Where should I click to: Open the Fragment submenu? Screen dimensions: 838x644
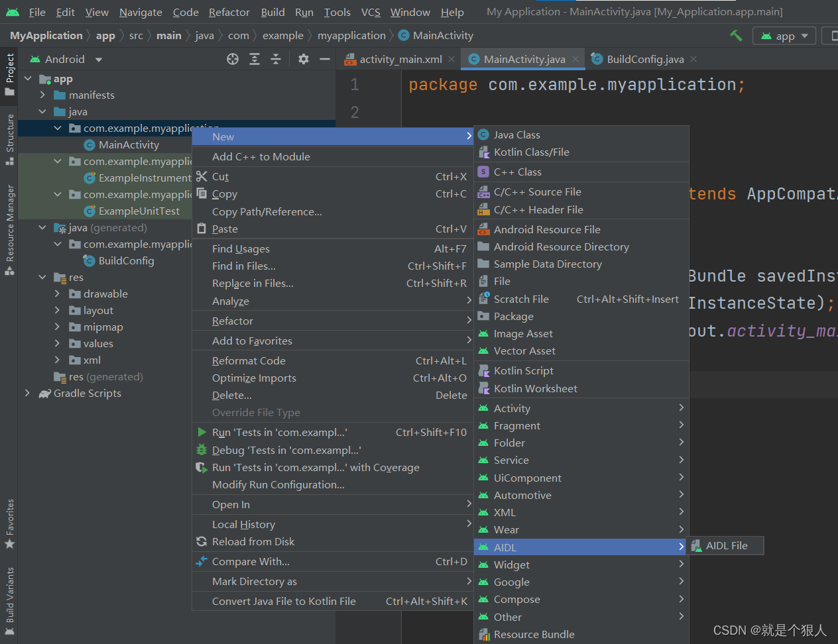(x=581, y=425)
